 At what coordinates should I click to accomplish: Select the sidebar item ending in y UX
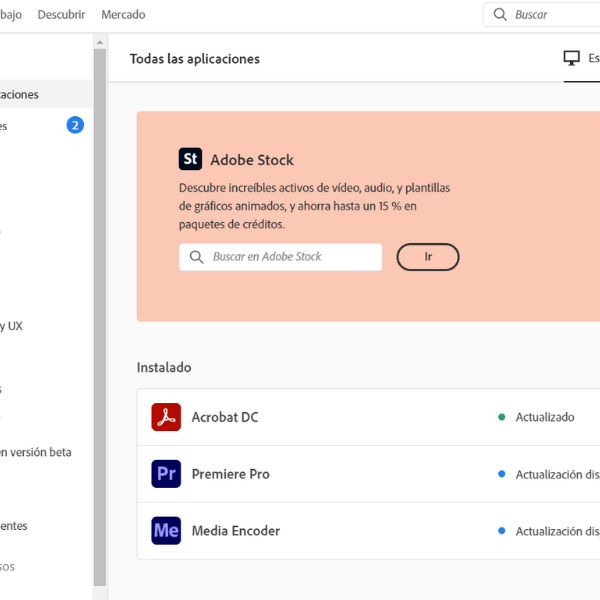[x=11, y=326]
